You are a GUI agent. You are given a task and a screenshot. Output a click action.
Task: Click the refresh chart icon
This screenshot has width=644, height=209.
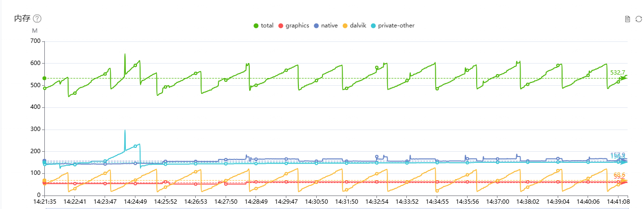click(x=639, y=19)
